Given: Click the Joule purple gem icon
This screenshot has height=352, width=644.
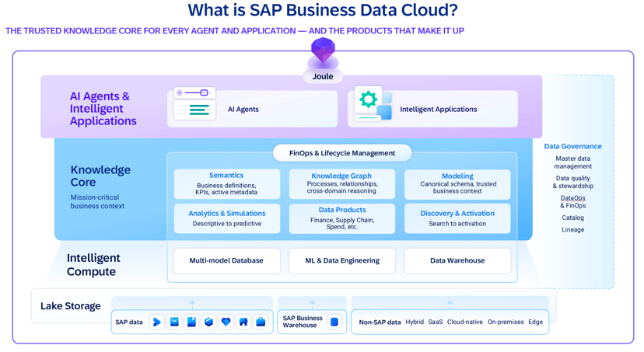Looking at the screenshot, I should tap(323, 50).
